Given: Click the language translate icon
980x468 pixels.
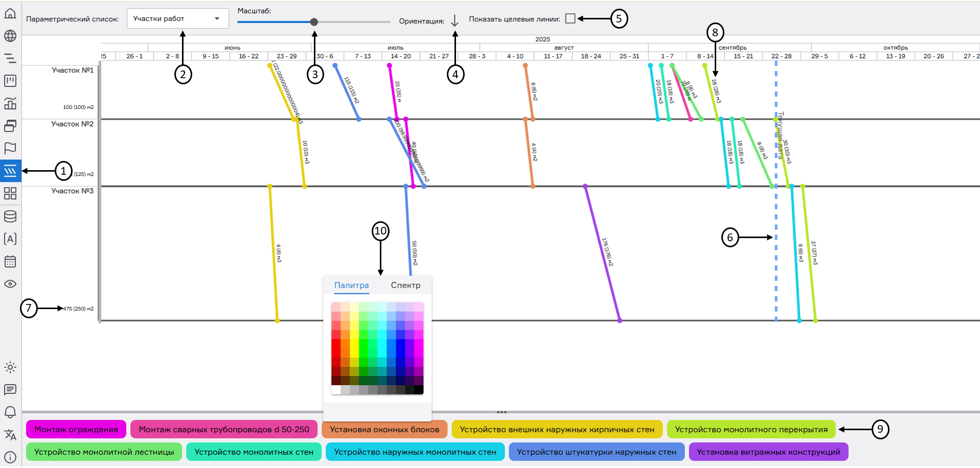Looking at the screenshot, I should [10, 435].
